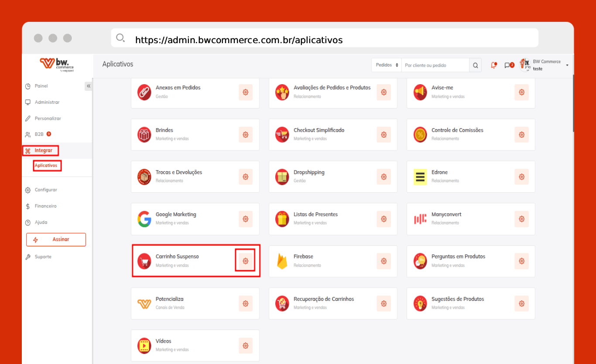Open settings gear for Checkout Simplificado
596x364 pixels.
384,135
